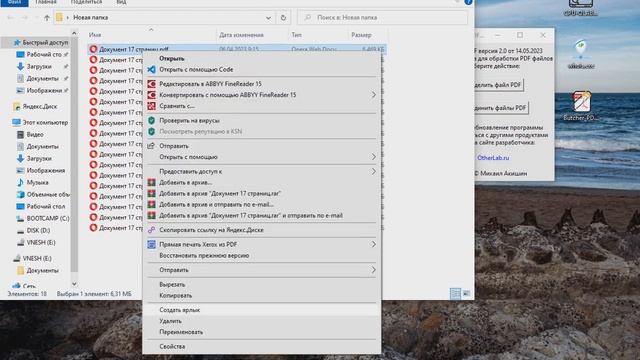This screenshot has width=640, height=360.
Task: Click the WinRAR icon beside Добавить в архив...
Action: (x=151, y=182)
